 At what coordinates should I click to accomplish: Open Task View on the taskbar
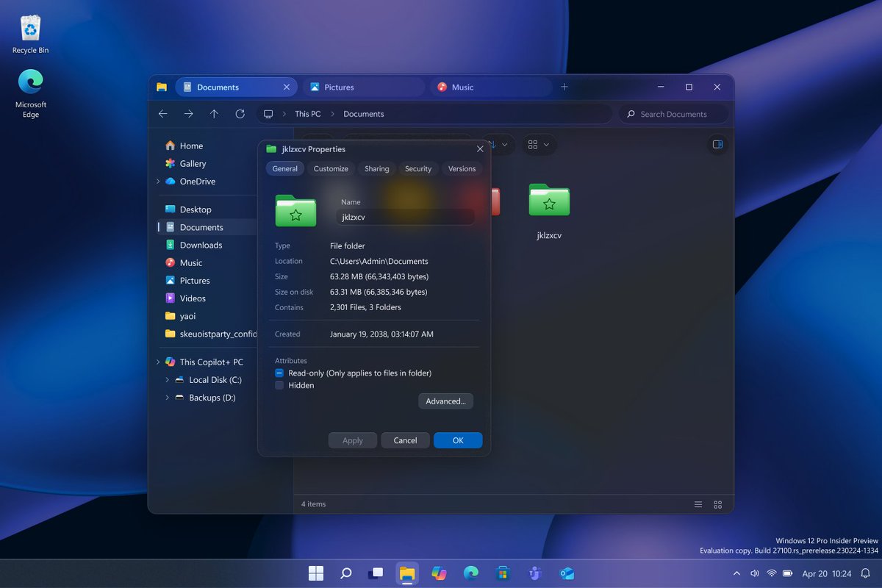376,573
